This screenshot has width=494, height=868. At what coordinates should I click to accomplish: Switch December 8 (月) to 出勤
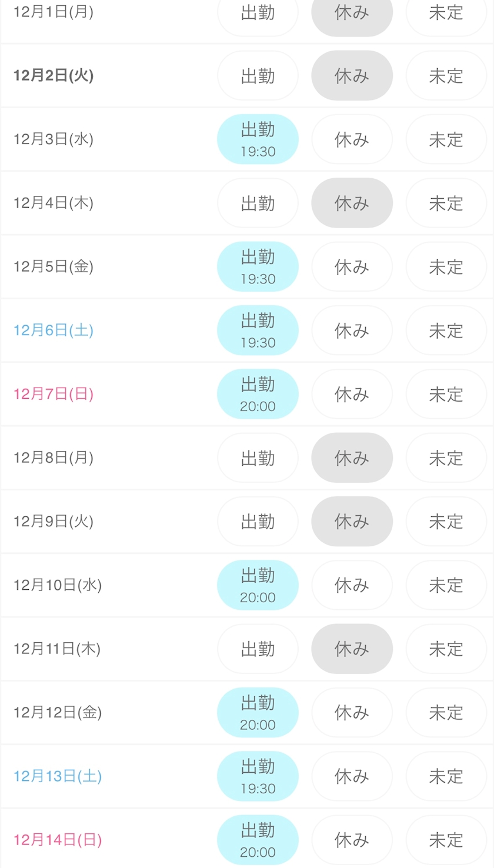click(x=258, y=458)
